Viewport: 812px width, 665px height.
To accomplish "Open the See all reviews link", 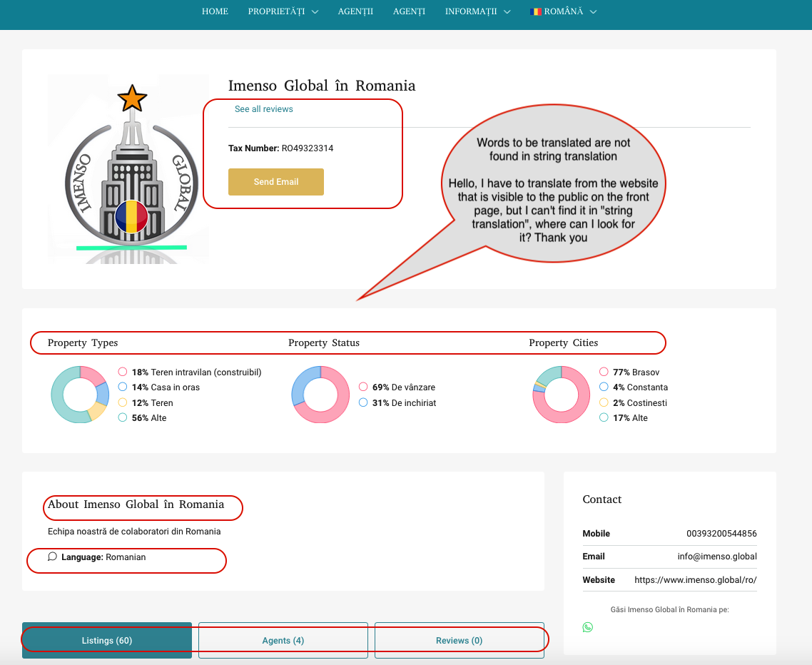I will [x=263, y=108].
